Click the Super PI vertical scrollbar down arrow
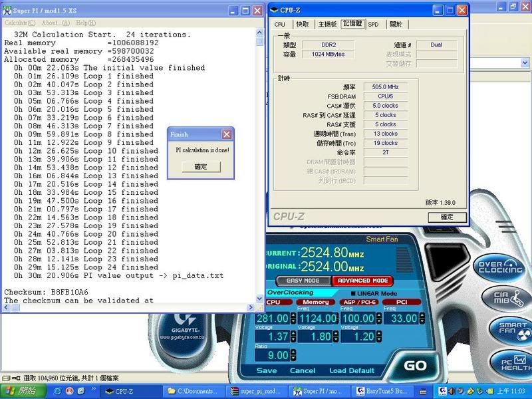 pyautogui.click(x=259, y=299)
